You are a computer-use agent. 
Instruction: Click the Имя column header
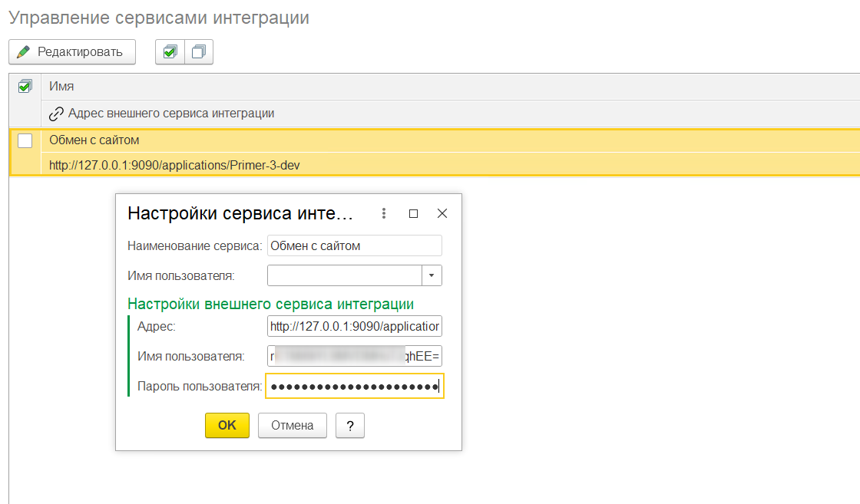(x=61, y=87)
